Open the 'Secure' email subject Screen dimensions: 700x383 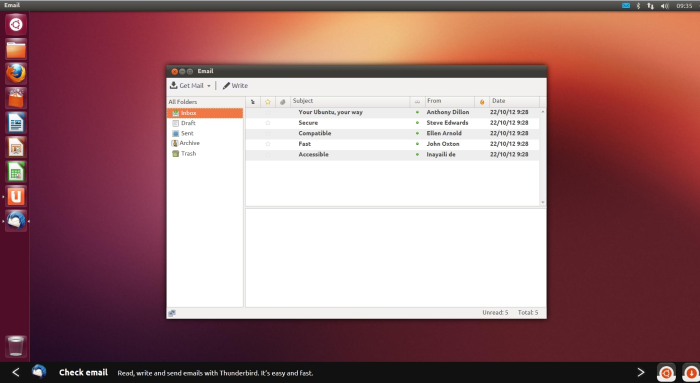(308, 123)
